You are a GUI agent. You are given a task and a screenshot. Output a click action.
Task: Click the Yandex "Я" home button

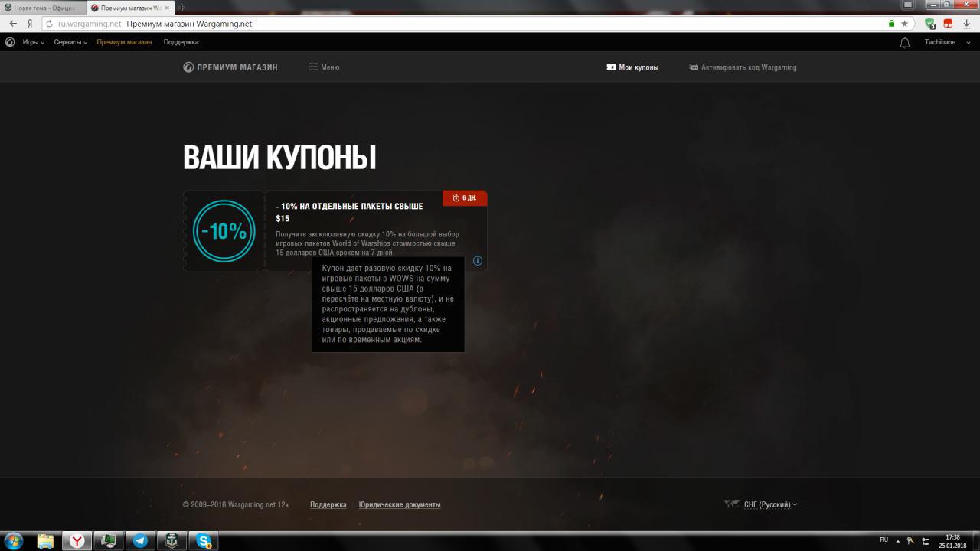coord(30,24)
